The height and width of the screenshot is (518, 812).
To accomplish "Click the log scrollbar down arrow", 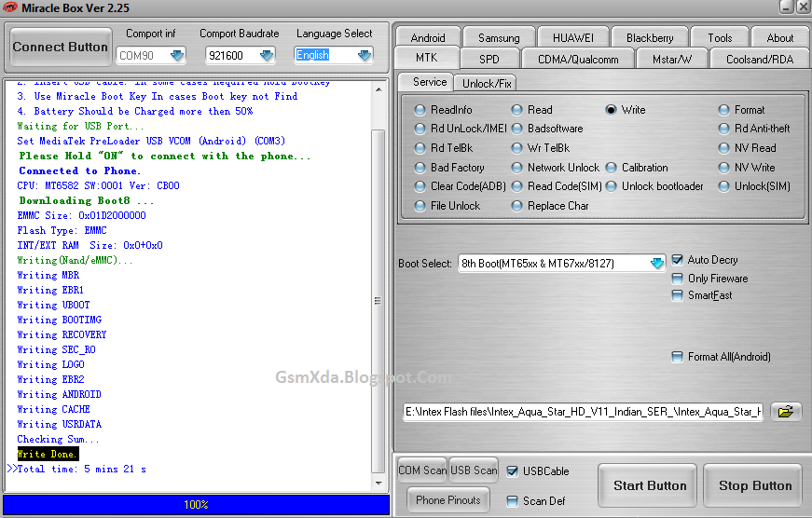I will coord(378,483).
